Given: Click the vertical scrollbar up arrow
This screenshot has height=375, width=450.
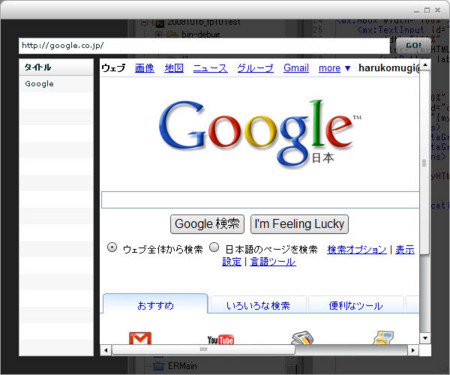Looking at the screenshot, I should [425, 65].
